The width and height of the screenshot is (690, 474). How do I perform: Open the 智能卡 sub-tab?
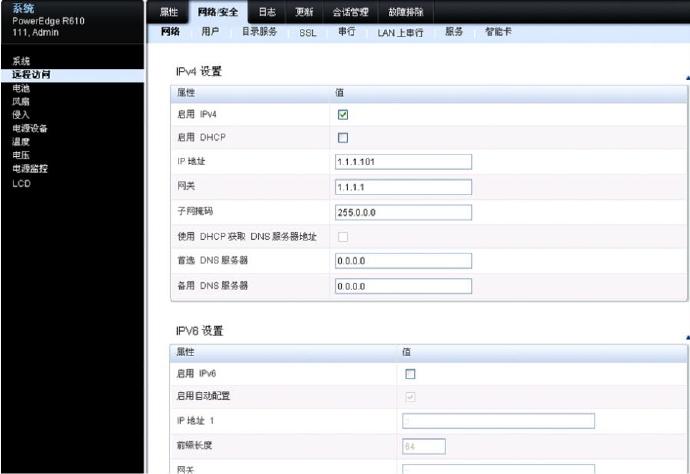pyautogui.click(x=498, y=32)
